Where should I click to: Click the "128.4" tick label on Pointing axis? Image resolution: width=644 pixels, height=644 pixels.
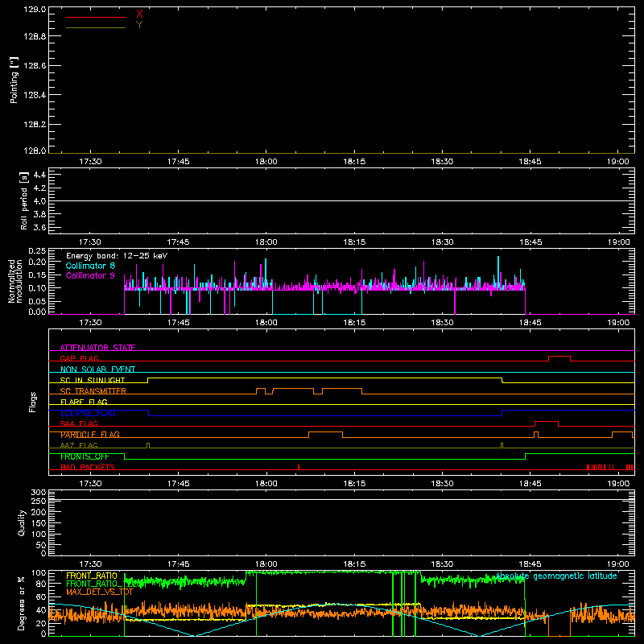35,95
